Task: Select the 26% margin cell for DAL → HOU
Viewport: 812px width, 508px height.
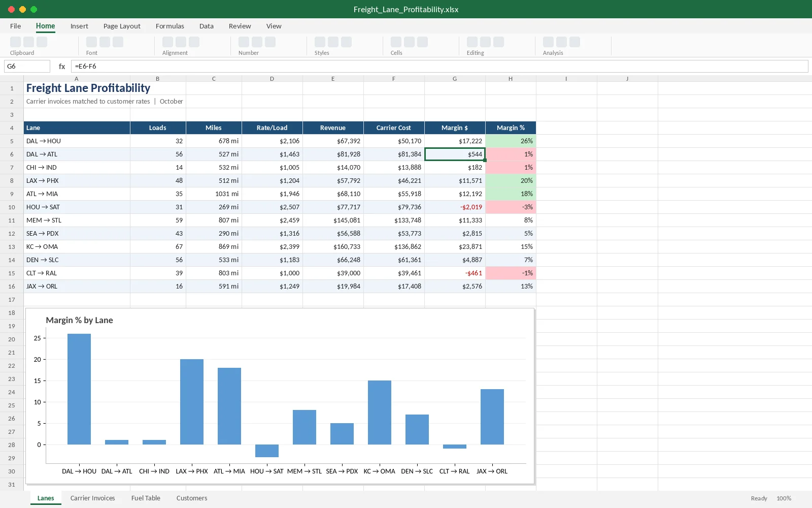Action: (511, 141)
